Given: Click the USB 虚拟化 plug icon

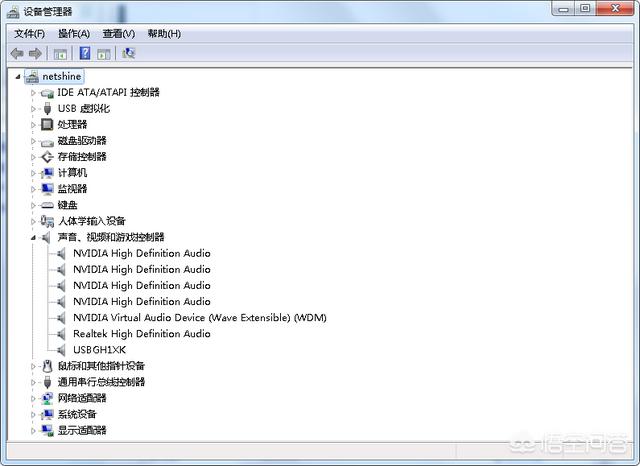Looking at the screenshot, I should point(47,109).
